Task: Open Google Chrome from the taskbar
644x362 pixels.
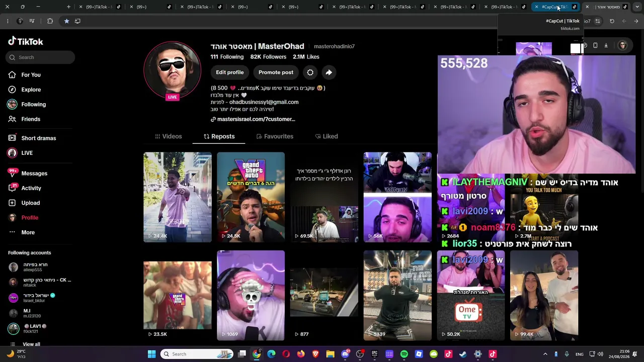Action: click(257, 354)
